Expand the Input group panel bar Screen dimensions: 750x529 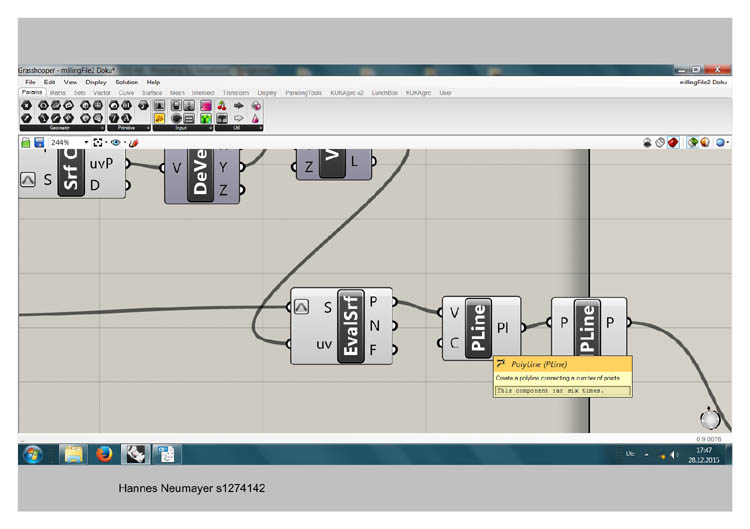(183, 128)
